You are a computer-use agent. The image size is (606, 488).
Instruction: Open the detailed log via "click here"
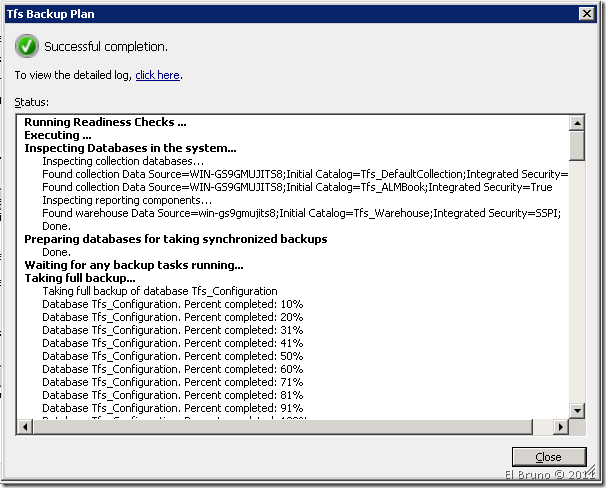157,75
